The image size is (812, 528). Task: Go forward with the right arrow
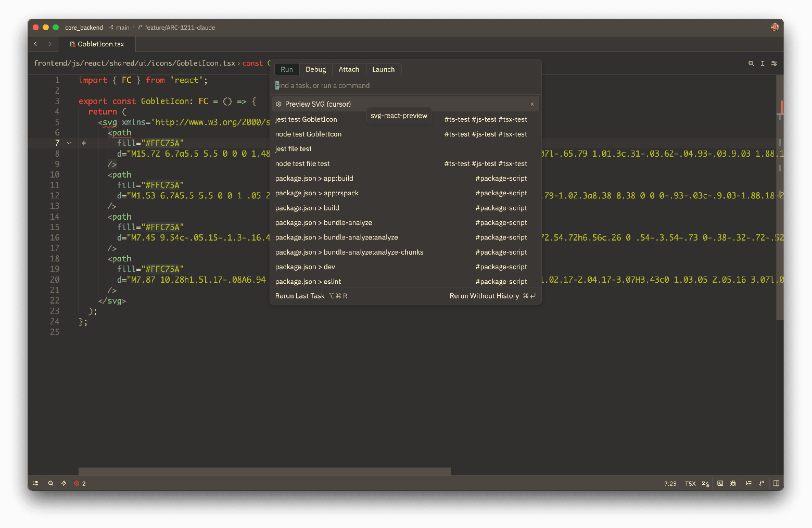49,44
